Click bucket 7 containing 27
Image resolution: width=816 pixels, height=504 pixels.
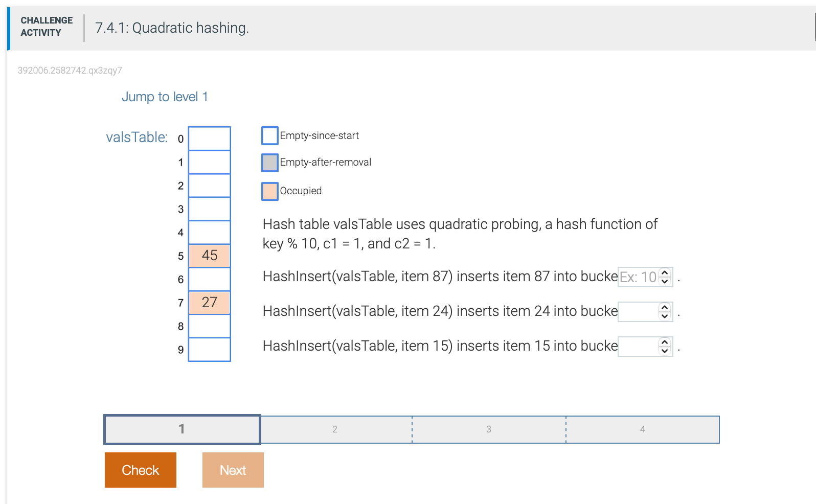(x=210, y=303)
